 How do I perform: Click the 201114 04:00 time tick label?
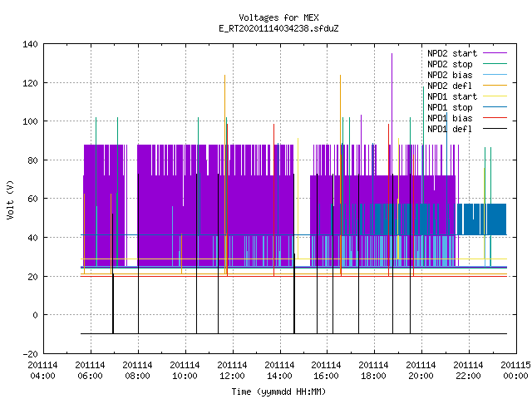point(42,371)
